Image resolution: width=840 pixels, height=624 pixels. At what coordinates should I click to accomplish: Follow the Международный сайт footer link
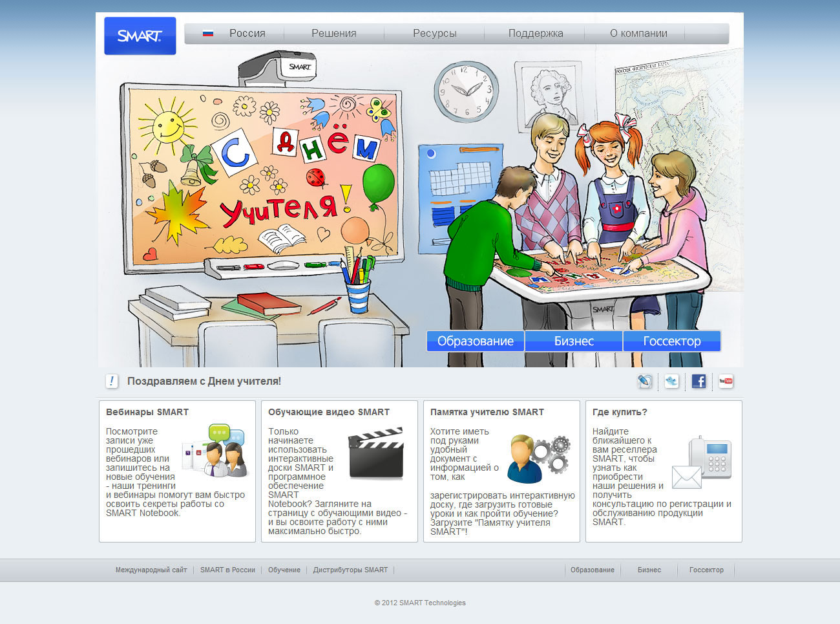151,570
